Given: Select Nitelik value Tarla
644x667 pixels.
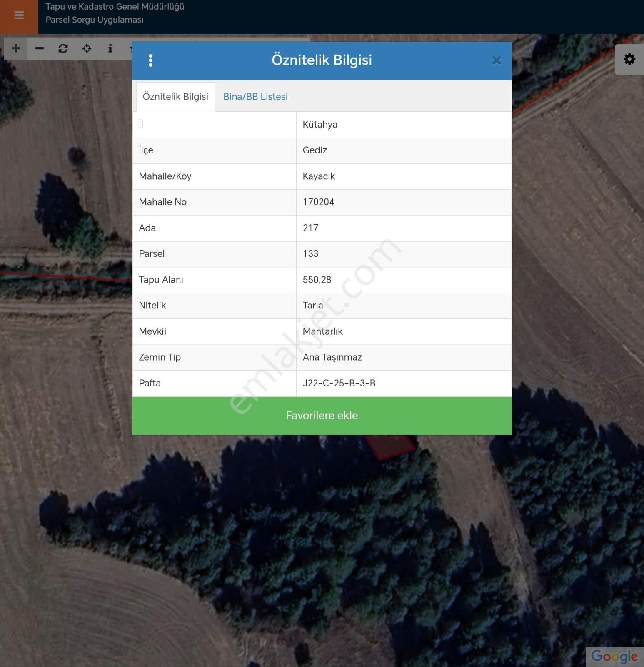Looking at the screenshot, I should point(313,306).
